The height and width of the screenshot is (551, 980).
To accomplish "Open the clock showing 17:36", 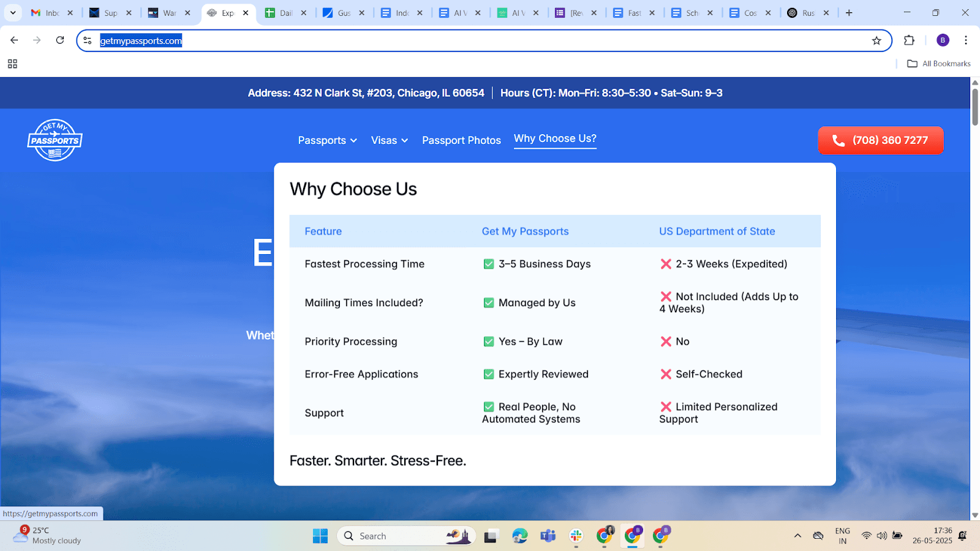I will [932, 536].
